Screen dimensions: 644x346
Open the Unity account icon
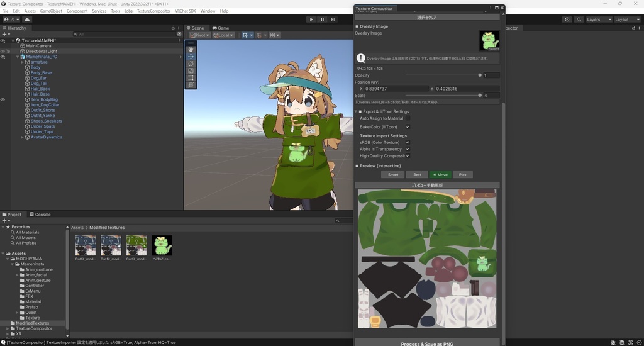click(x=6, y=20)
